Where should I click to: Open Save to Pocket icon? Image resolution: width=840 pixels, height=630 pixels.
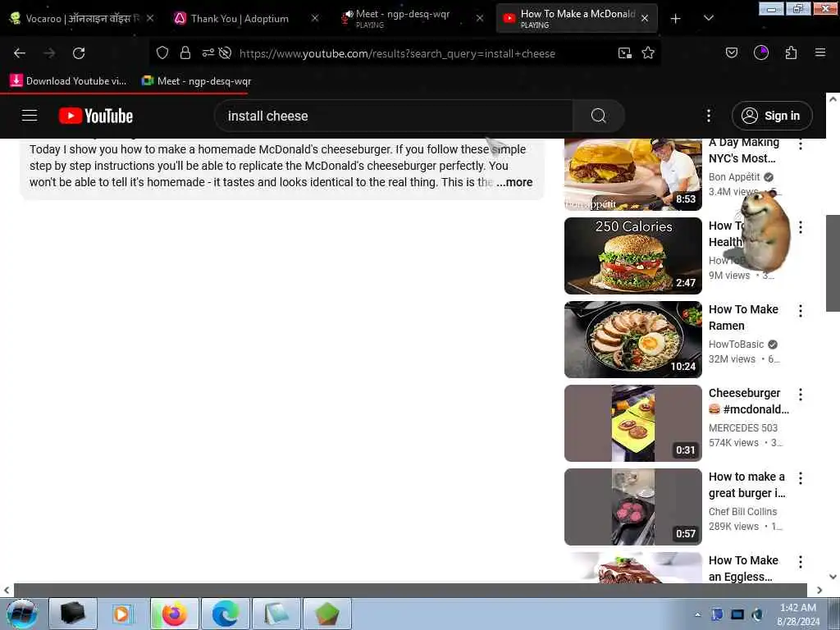731,53
